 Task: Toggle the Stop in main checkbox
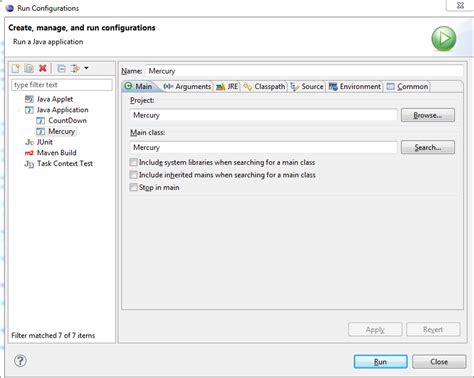pos(133,187)
